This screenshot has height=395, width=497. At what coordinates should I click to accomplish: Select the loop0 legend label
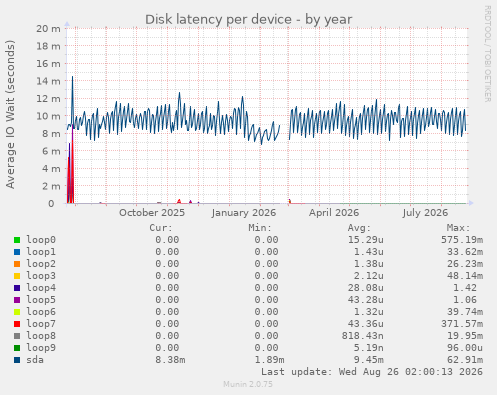point(41,240)
